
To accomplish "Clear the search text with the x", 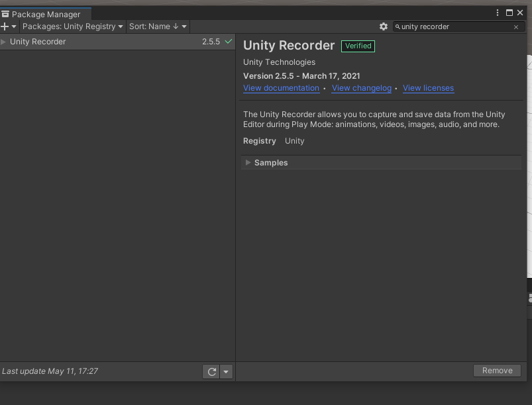I will coord(516,27).
